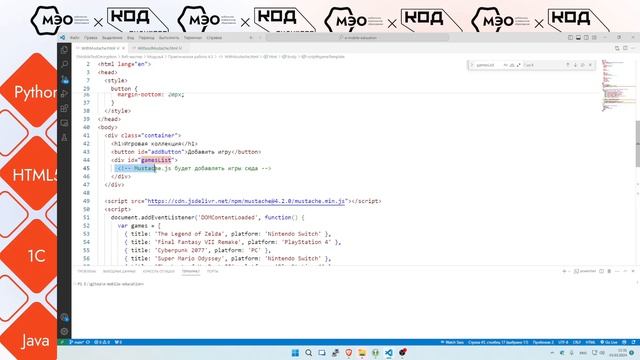Open the Вид menu
The image size is (640, 360).
coord(130,38)
